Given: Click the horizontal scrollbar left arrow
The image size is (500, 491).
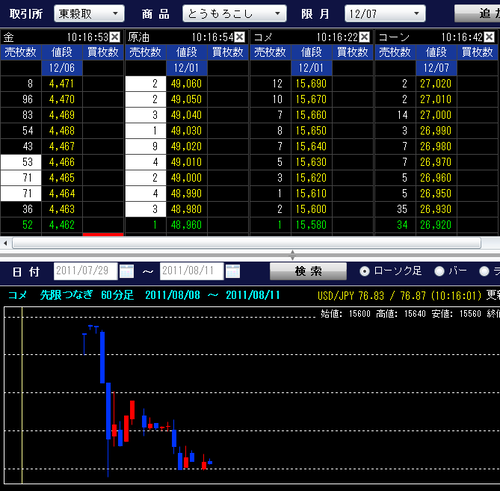Looking at the screenshot, I should click(x=5, y=243).
